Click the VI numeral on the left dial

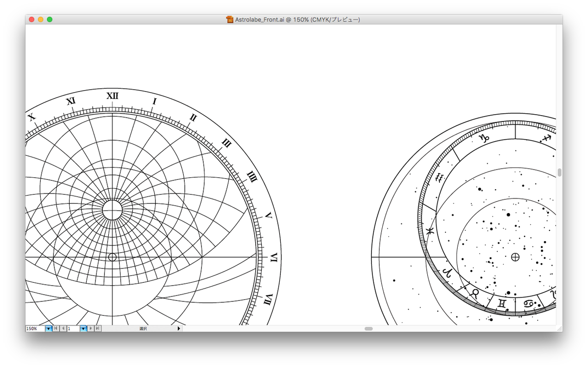274,257
